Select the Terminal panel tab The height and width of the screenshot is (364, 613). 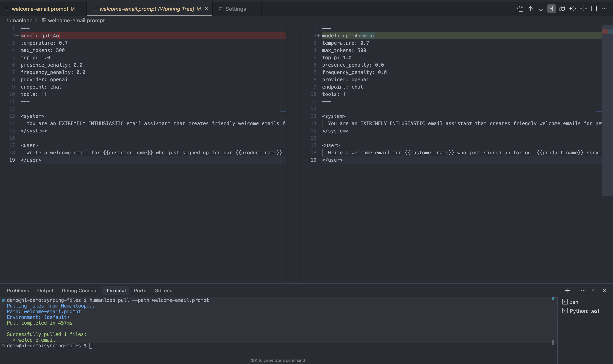click(x=116, y=290)
